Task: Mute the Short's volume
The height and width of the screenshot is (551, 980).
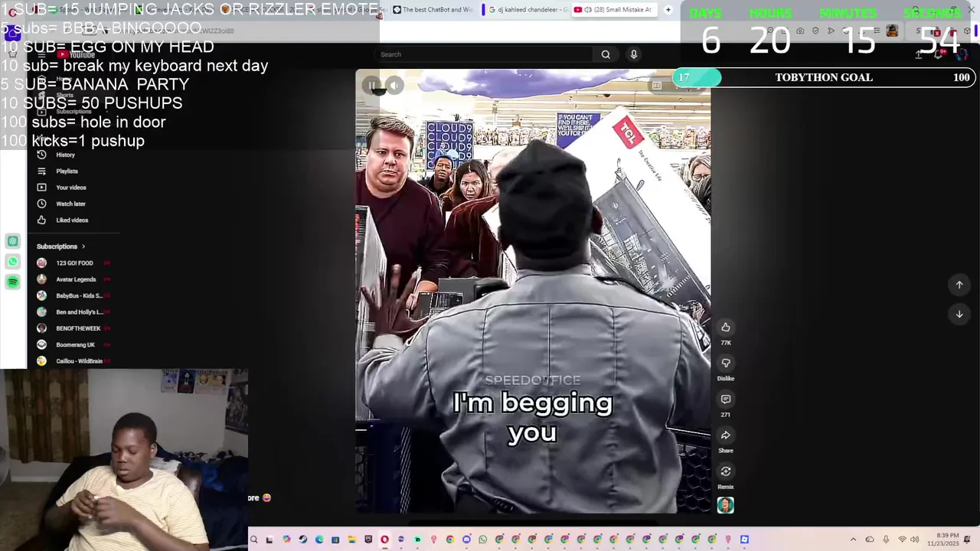Action: tap(394, 85)
